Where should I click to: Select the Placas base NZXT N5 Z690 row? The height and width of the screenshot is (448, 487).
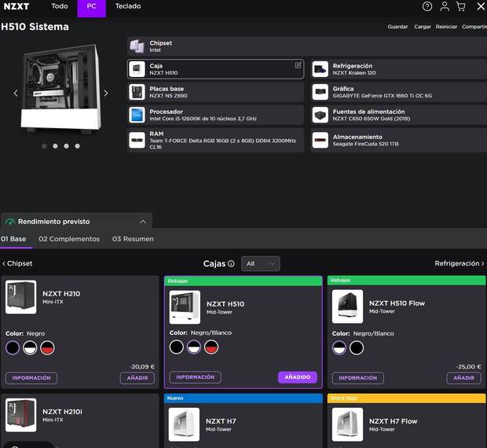[x=215, y=92]
